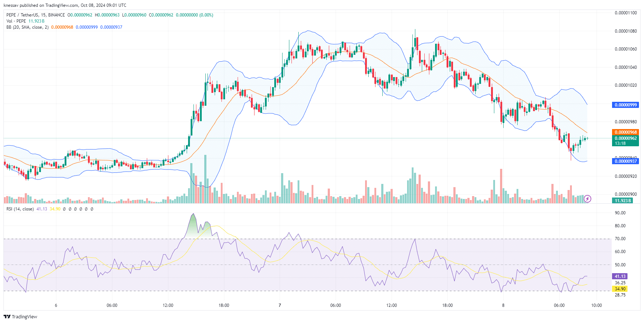Click the 90.00 RSI axis label
Viewport: 644px width, 323px height.
point(620,213)
